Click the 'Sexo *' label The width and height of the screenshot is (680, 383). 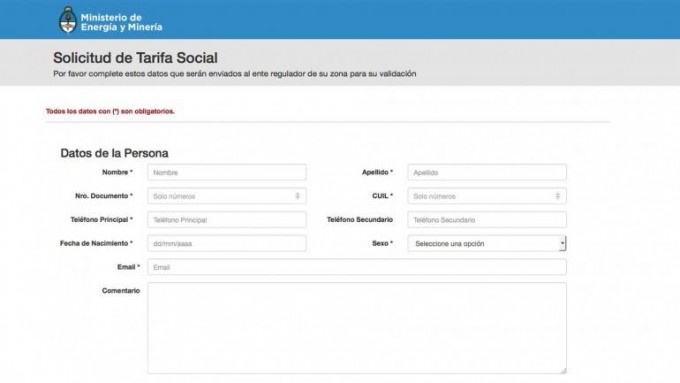pos(382,243)
